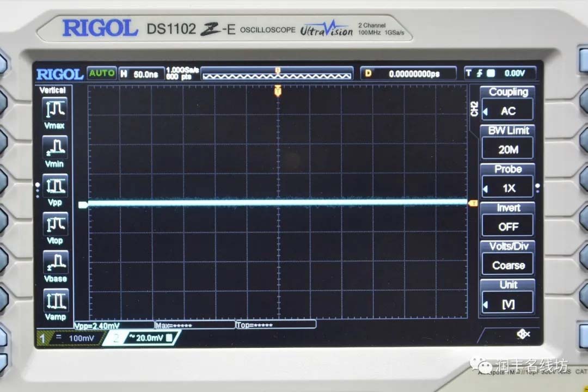The height and width of the screenshot is (392, 588).
Task: Open the Unit [V] selector
Action: pos(507,304)
